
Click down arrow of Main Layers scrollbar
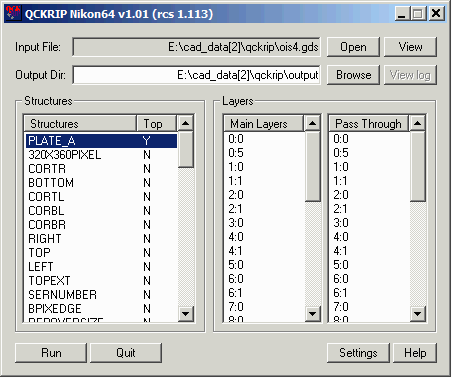(x=312, y=314)
